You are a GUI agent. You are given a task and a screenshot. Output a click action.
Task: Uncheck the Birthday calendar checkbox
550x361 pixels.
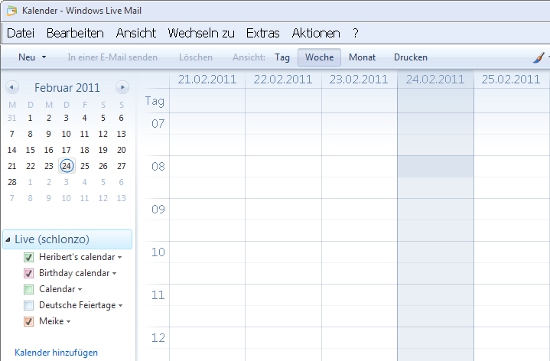click(x=29, y=273)
